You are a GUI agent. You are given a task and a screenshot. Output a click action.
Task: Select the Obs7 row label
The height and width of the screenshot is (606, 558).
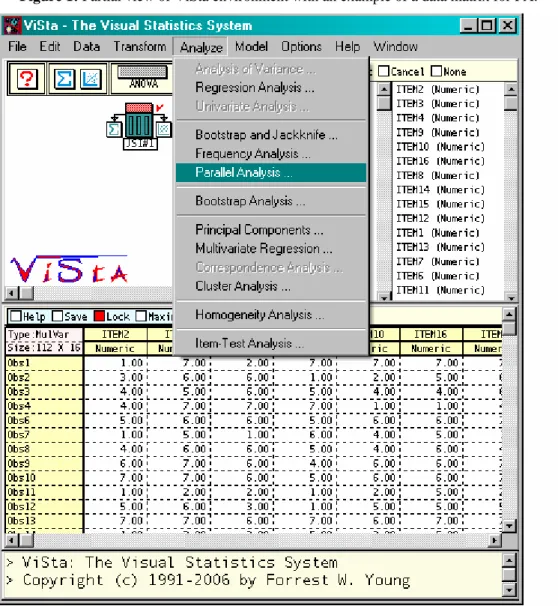tap(44, 435)
